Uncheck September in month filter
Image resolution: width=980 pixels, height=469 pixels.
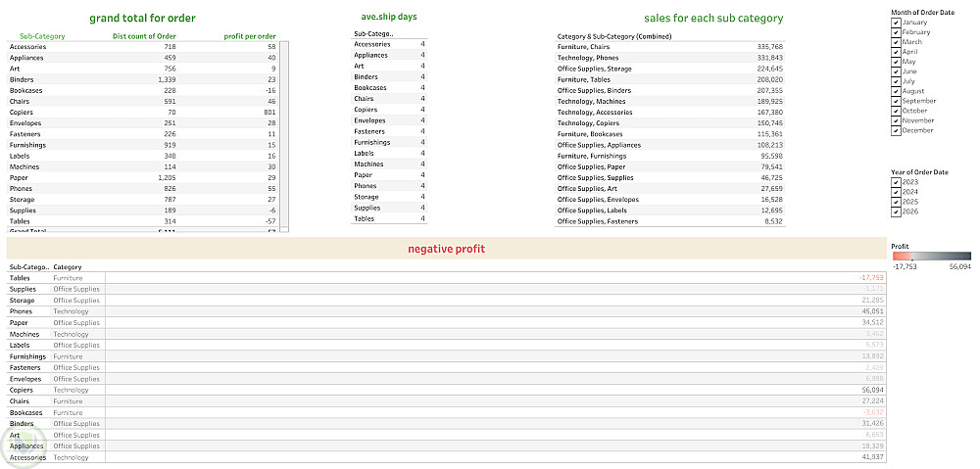(896, 101)
